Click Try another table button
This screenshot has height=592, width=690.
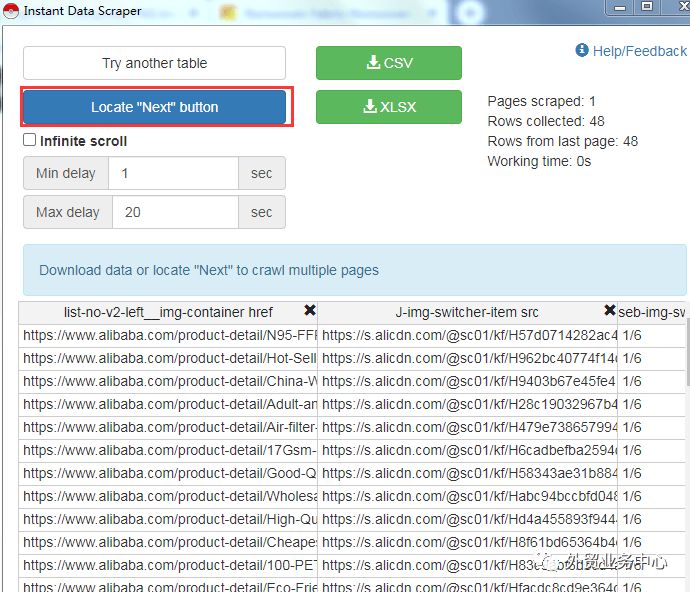point(154,63)
